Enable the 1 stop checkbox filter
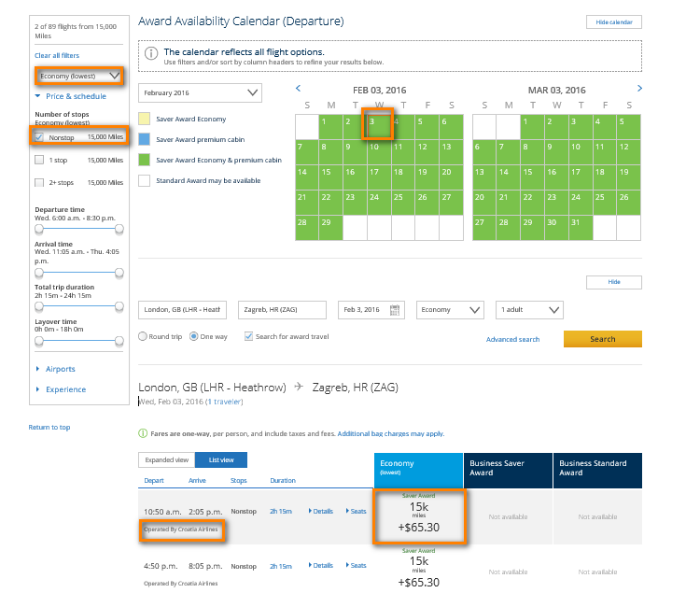 pos(39,160)
